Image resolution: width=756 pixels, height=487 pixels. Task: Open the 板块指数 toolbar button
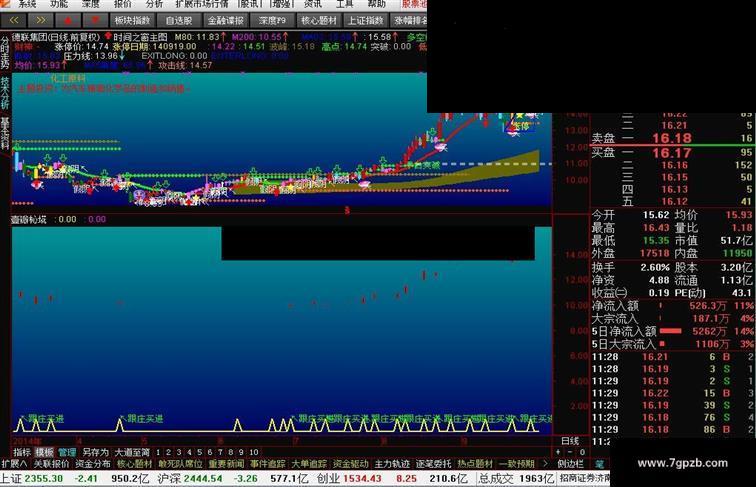tap(133, 20)
